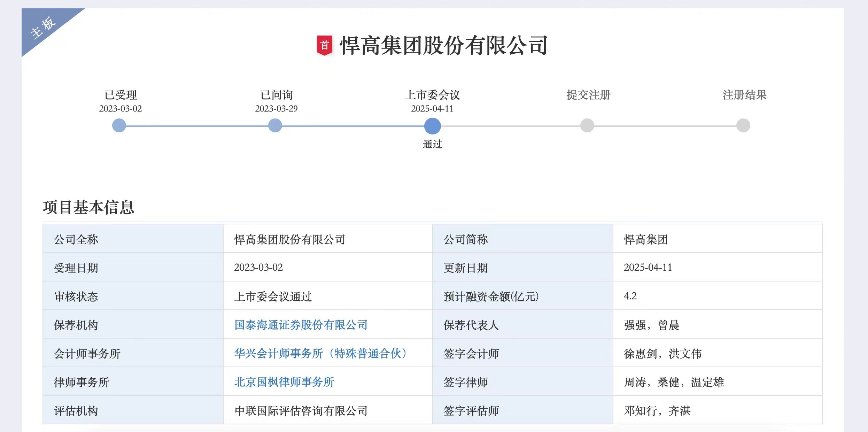Screen dimensions: 868x432
Task: Click the appraisers 邓知行，齐湛
Action: pos(657,411)
